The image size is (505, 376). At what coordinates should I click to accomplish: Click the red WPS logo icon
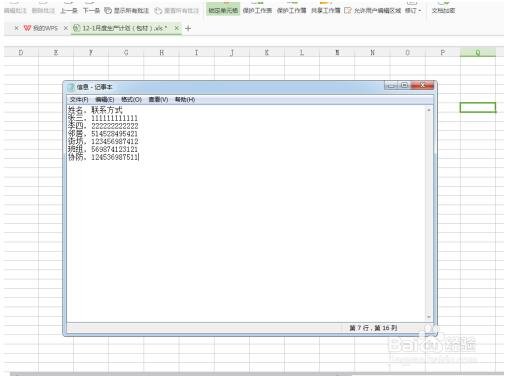(27, 28)
